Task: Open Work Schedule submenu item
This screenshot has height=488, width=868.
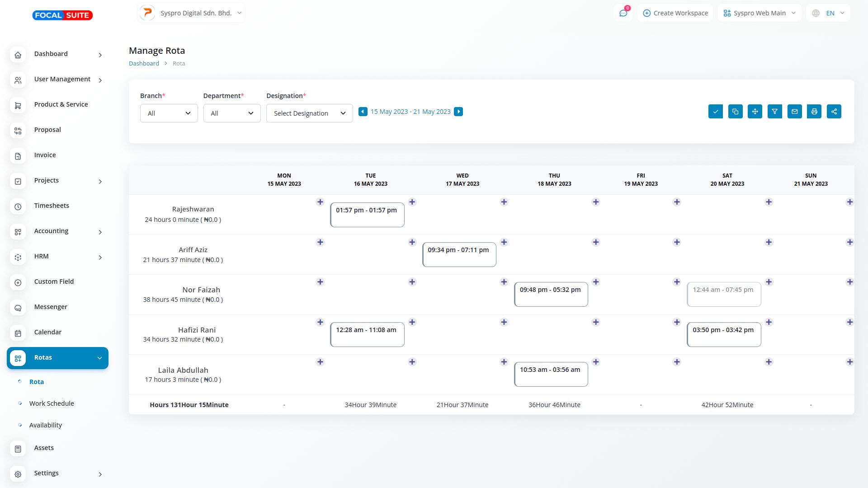Action: pyautogui.click(x=52, y=404)
